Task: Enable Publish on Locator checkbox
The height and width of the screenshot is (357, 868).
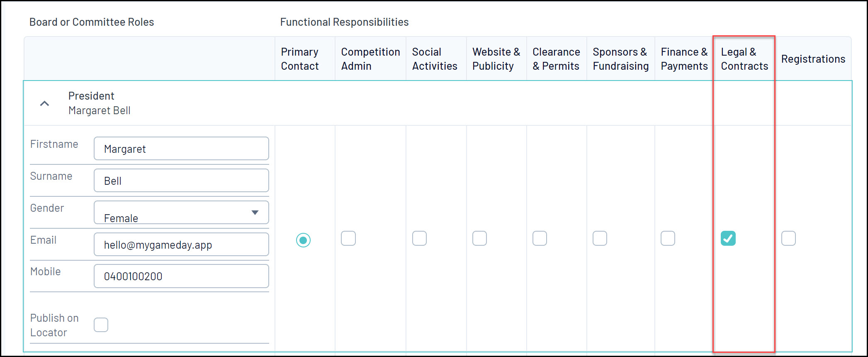Action: coord(101,325)
